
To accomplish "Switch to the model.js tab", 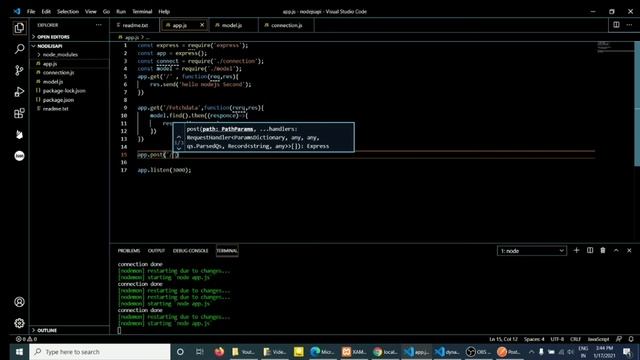I will coord(232,25).
